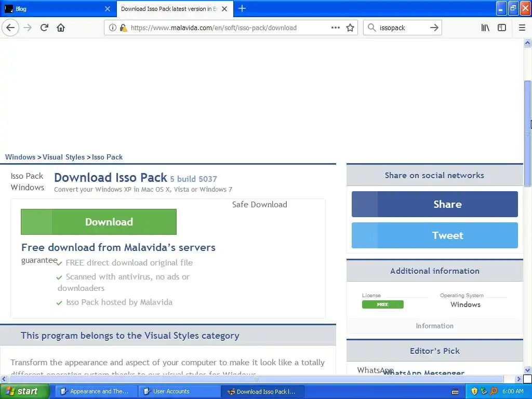Screen dimensions: 532x399
Task: Reload the current page
Action: coord(44,28)
